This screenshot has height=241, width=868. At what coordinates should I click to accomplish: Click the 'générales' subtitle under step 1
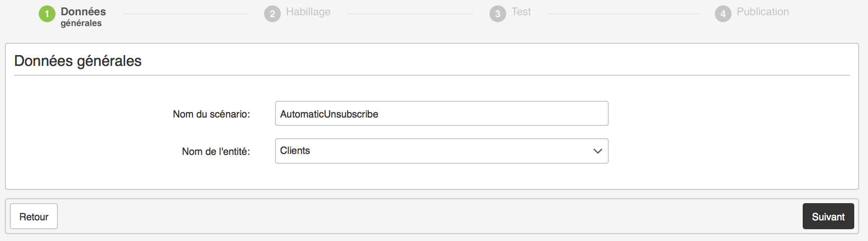(x=81, y=23)
